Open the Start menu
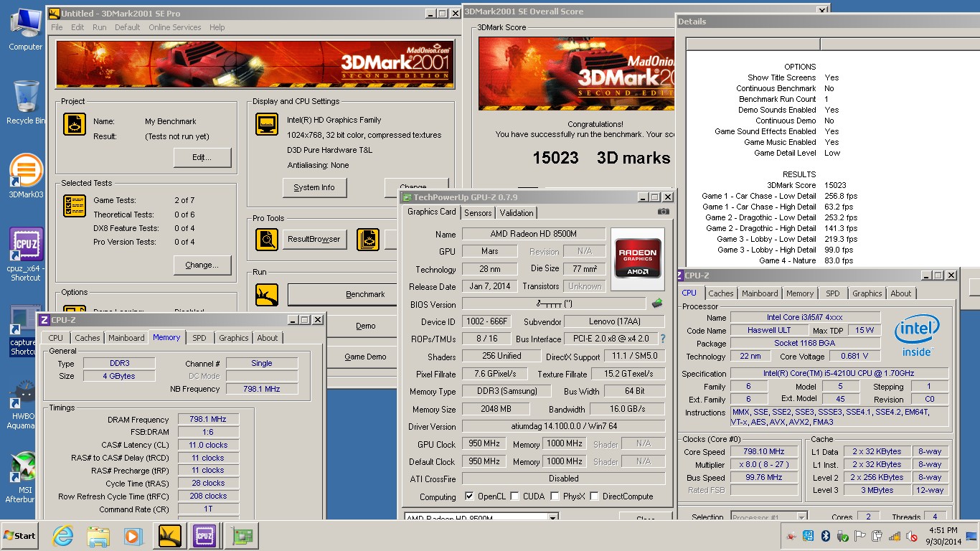This screenshot has height=551, width=980. (19, 536)
